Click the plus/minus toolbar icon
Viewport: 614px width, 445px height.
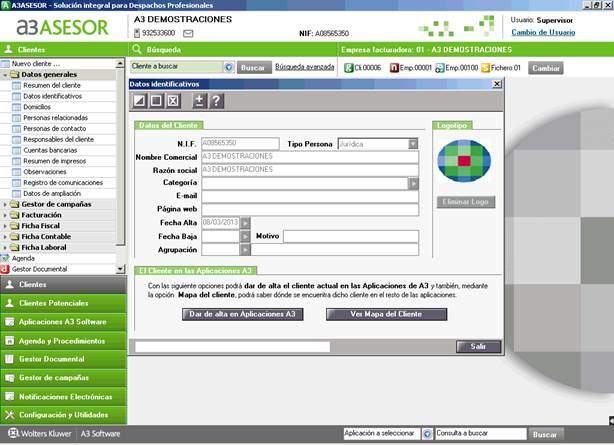pos(199,101)
